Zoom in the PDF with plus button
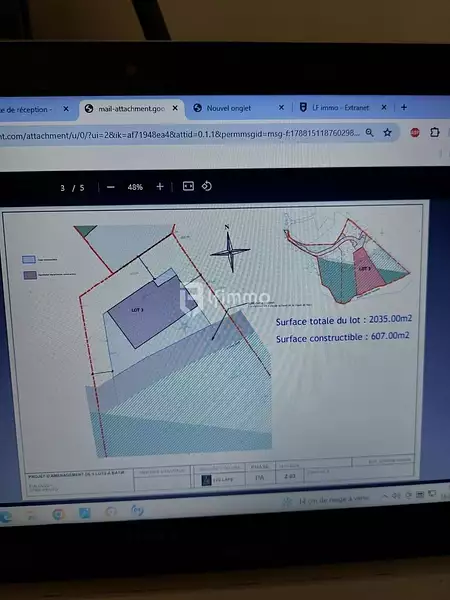This screenshot has height=600, width=450. coord(160,186)
